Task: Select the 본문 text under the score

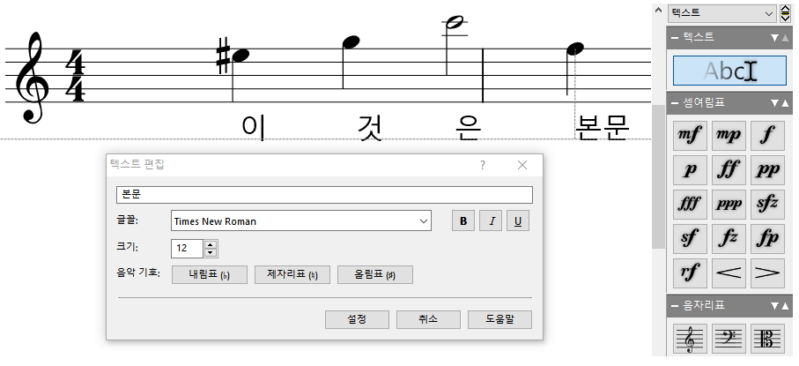Action: (x=603, y=127)
